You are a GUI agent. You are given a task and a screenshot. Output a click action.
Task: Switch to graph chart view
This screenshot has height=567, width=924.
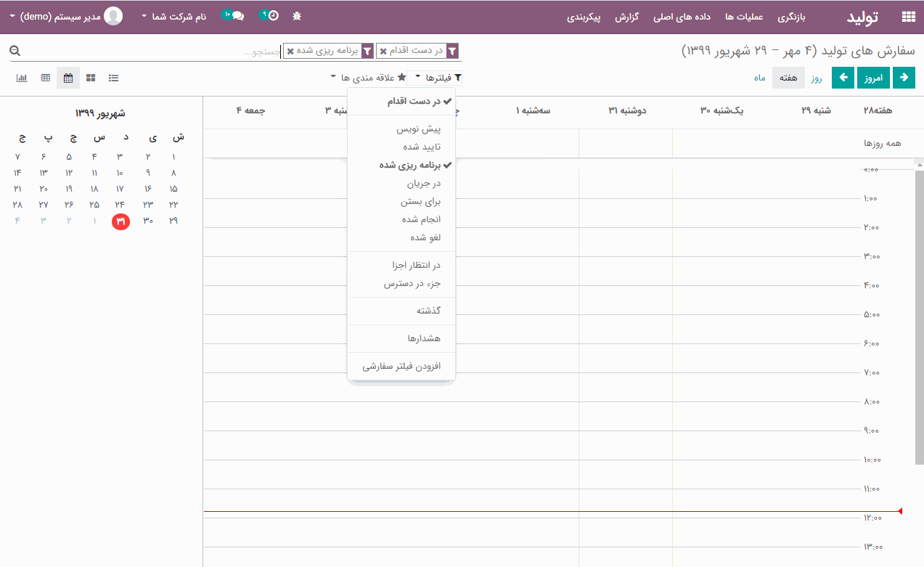coord(22,78)
